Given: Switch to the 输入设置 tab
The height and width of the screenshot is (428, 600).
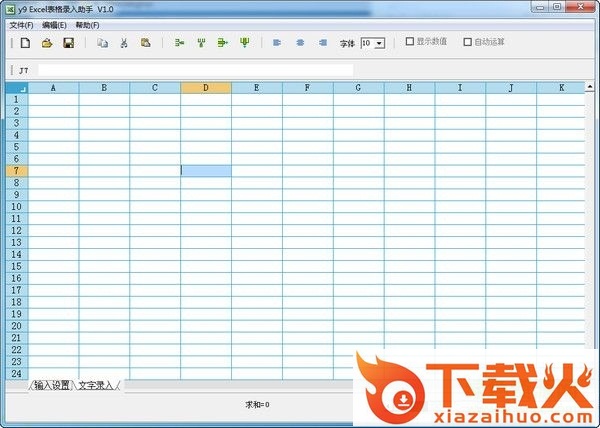Looking at the screenshot, I should point(52,385).
